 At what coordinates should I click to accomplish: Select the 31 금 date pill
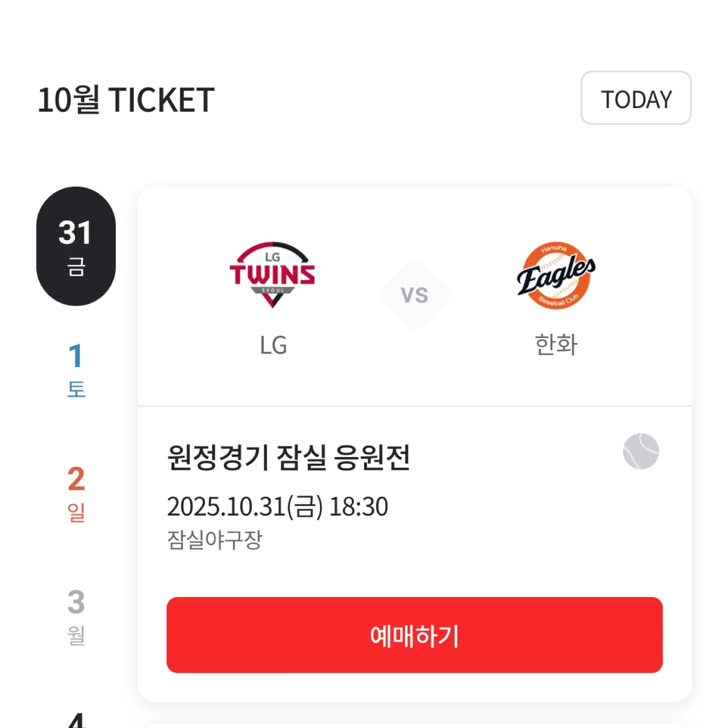click(x=76, y=246)
